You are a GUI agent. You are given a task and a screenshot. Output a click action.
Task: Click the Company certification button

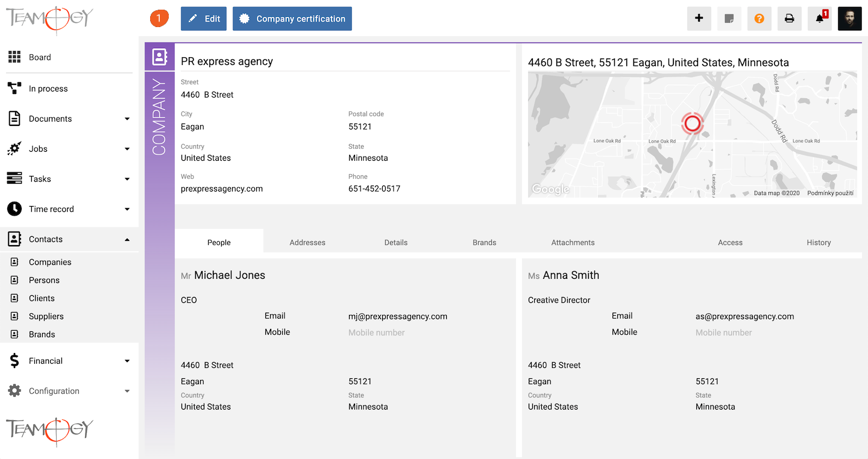pyautogui.click(x=292, y=19)
